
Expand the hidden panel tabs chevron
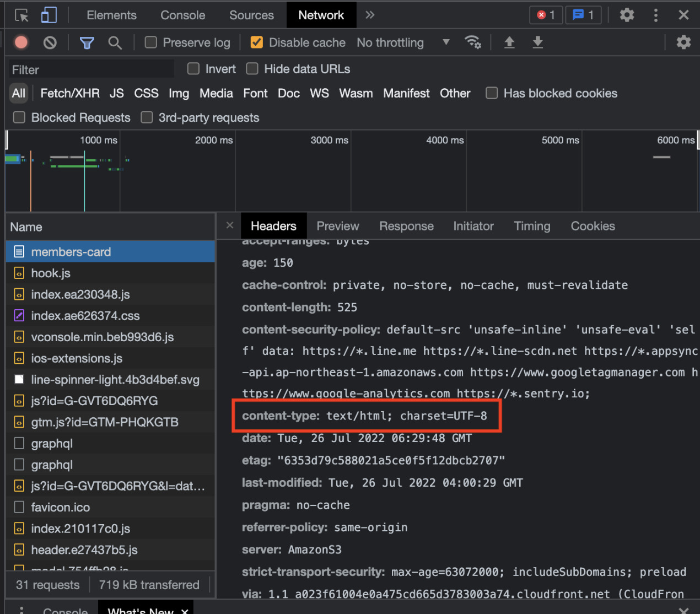point(369,15)
